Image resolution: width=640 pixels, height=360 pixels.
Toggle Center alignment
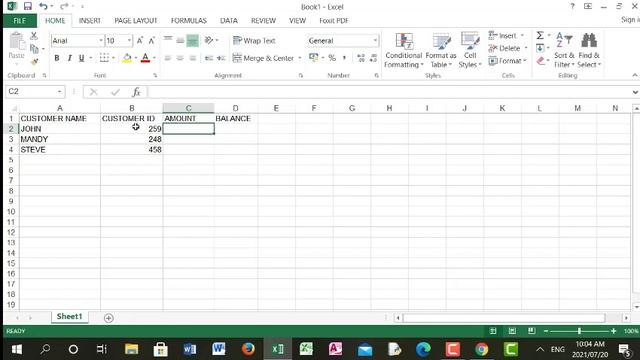coord(180,58)
